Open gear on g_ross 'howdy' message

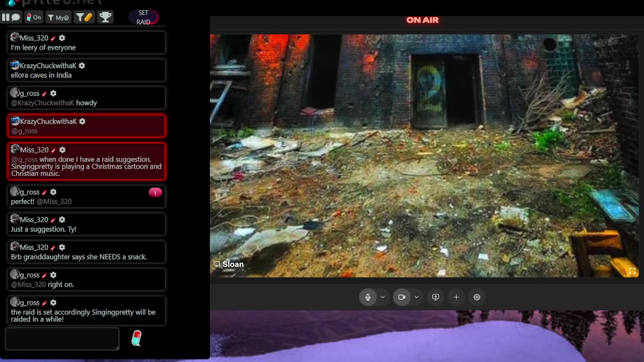pyautogui.click(x=53, y=93)
